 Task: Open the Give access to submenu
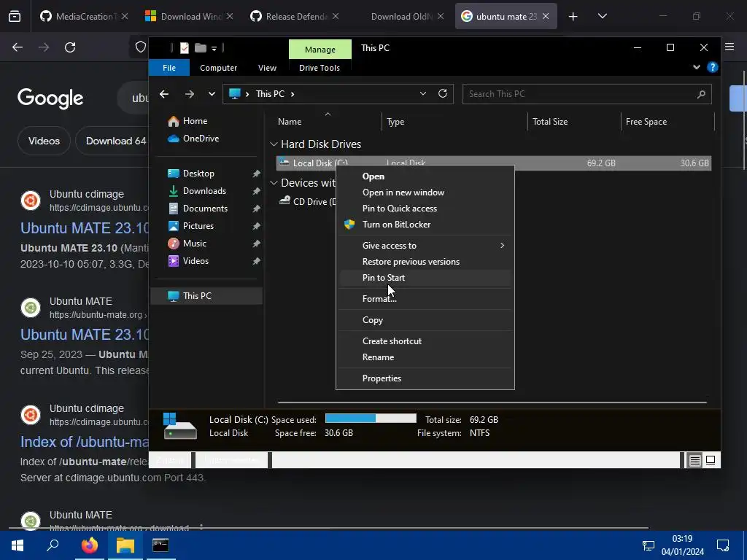pos(425,245)
